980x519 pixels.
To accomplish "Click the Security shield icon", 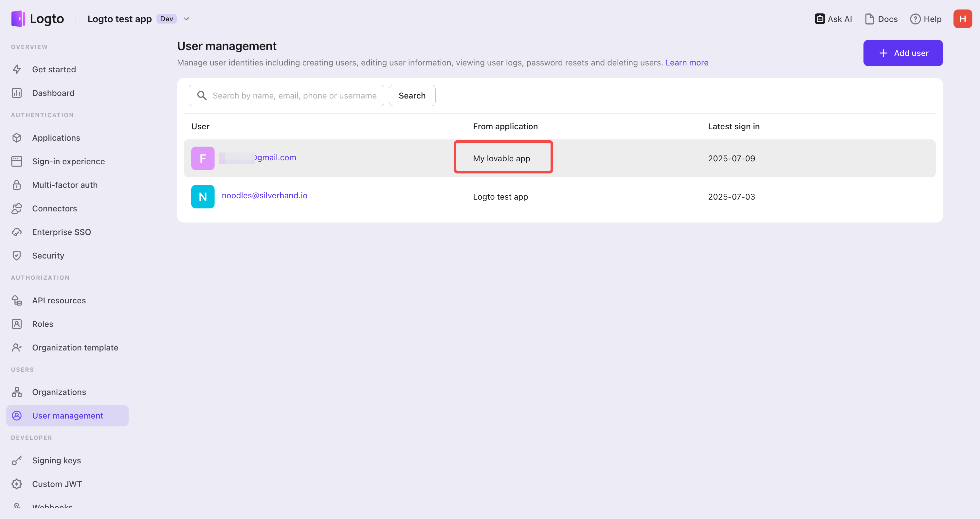I will [x=17, y=256].
